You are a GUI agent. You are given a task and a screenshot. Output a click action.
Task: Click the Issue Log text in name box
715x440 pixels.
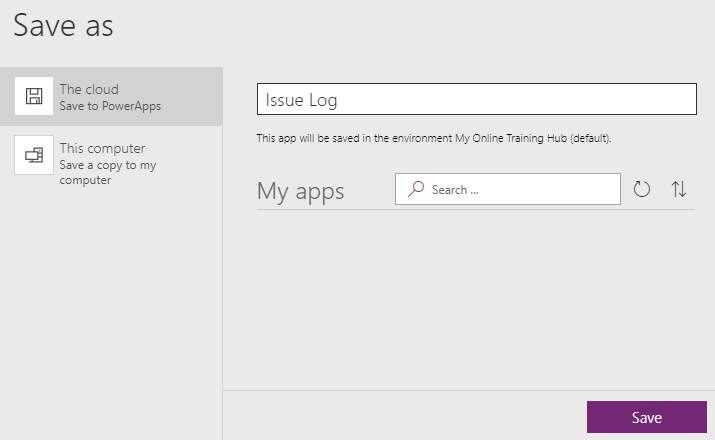point(301,100)
